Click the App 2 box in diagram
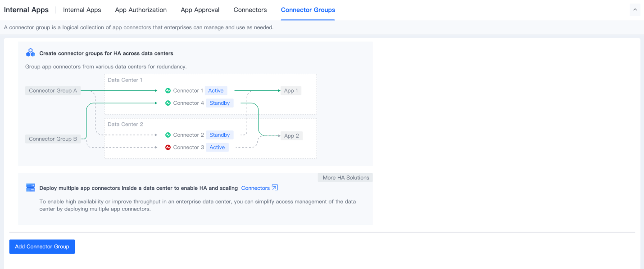Viewport: 644px width, 269px height. point(291,136)
